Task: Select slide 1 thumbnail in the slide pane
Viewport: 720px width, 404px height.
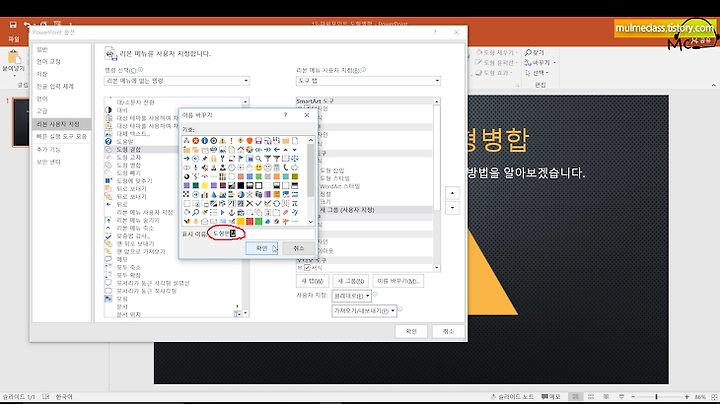Action: [21, 122]
